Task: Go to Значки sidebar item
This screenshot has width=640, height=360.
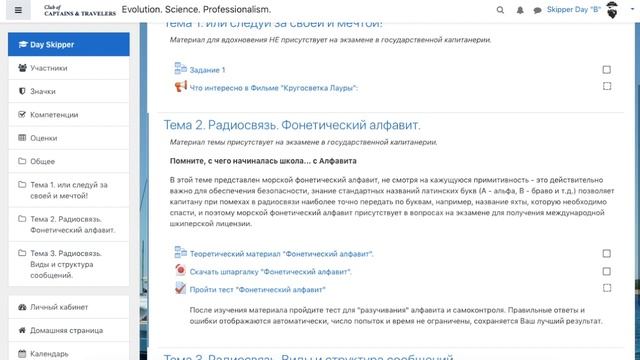Action: 69,91
